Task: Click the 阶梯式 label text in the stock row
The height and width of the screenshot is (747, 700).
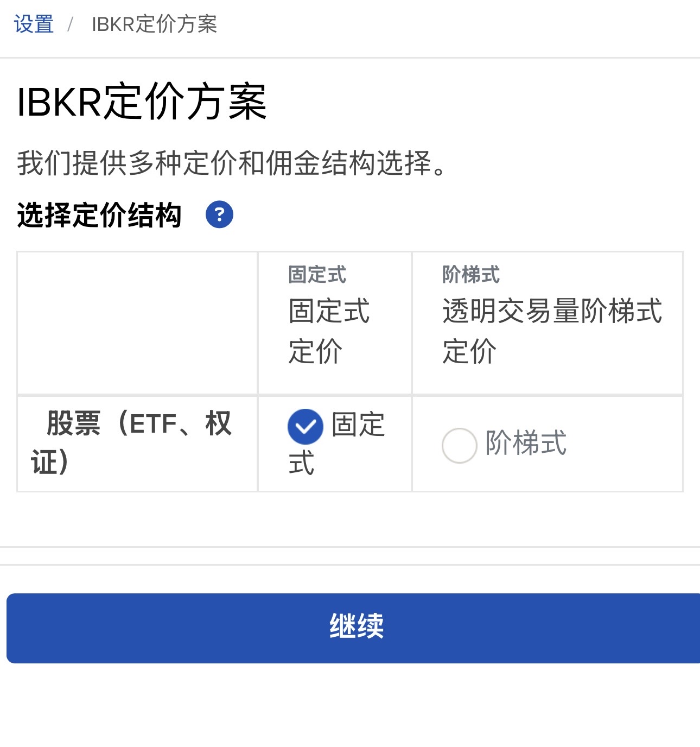Action: point(526,443)
